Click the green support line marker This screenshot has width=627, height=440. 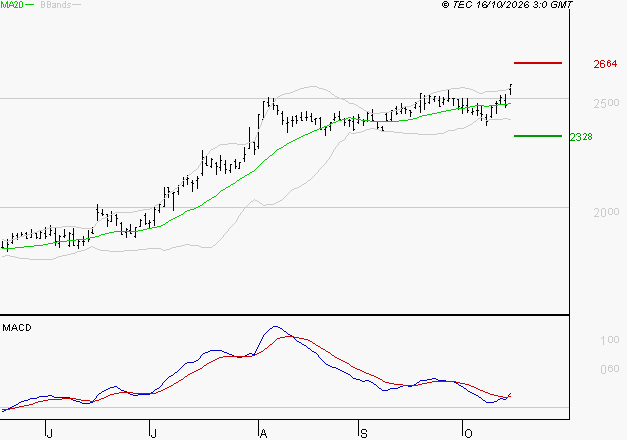538,136
